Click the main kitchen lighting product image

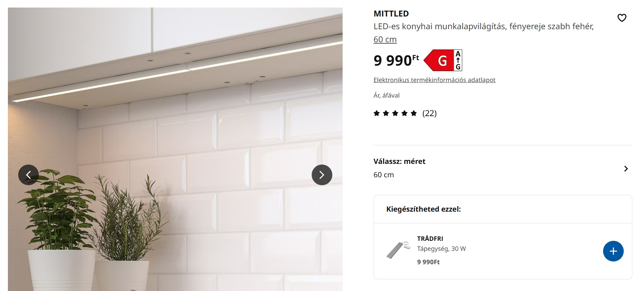click(175, 149)
